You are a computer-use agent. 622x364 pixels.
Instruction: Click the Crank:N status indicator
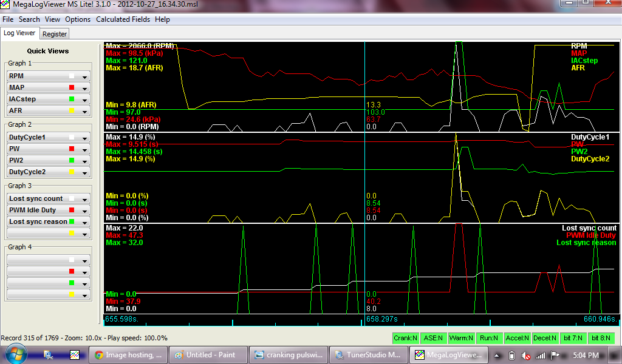click(405, 338)
